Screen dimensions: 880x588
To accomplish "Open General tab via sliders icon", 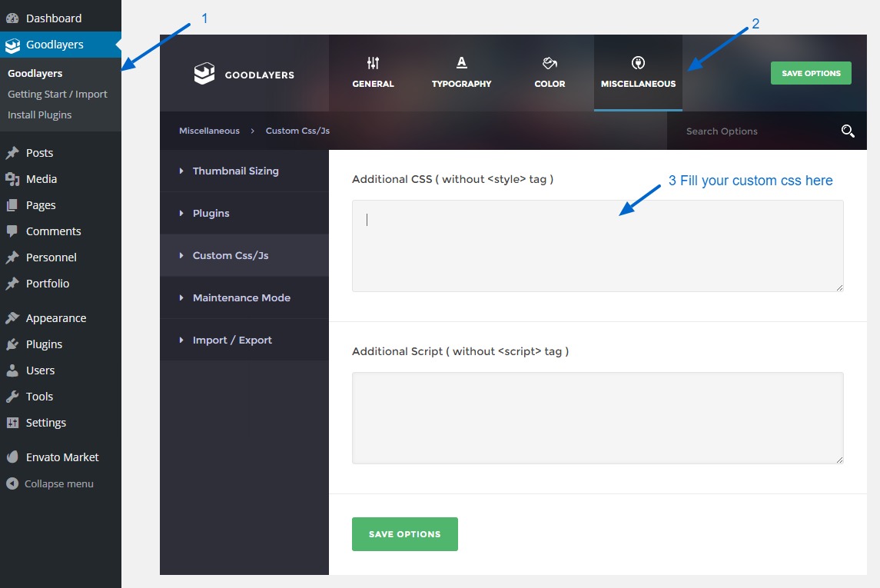I will click(373, 63).
